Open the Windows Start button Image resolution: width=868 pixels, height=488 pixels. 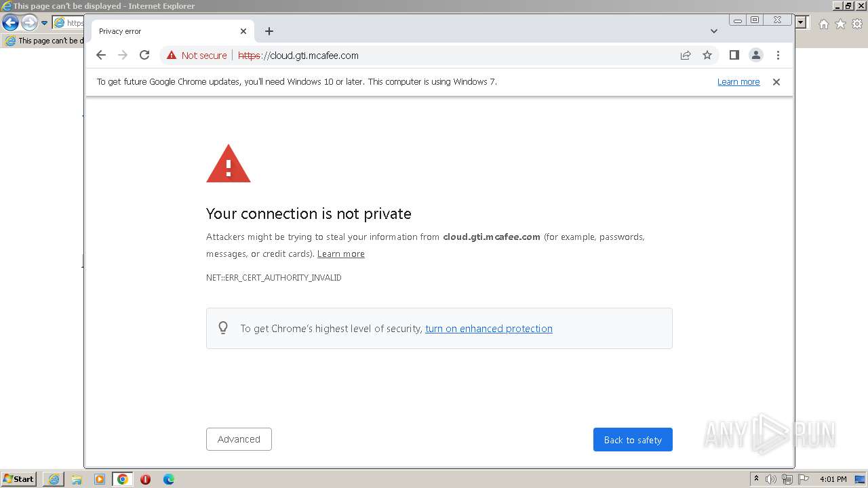pos(18,479)
